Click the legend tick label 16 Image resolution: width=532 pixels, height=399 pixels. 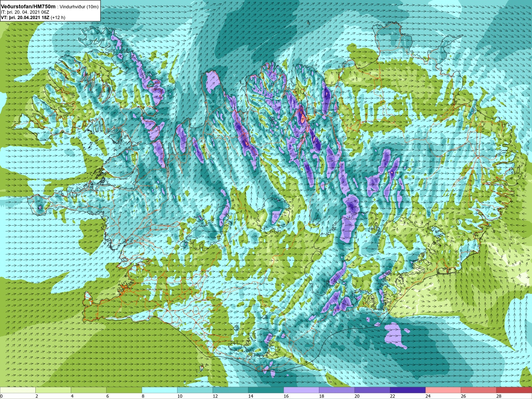286,396
